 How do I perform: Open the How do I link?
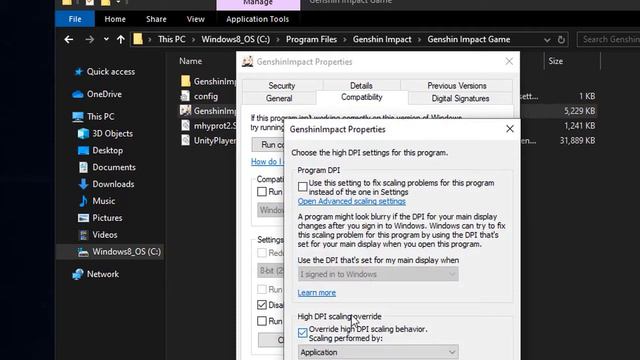point(267,162)
